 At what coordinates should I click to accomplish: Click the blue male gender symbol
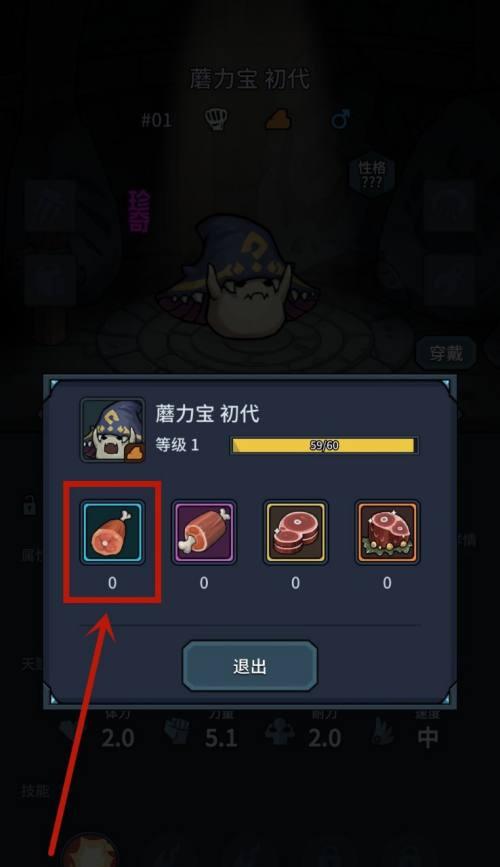[340, 119]
